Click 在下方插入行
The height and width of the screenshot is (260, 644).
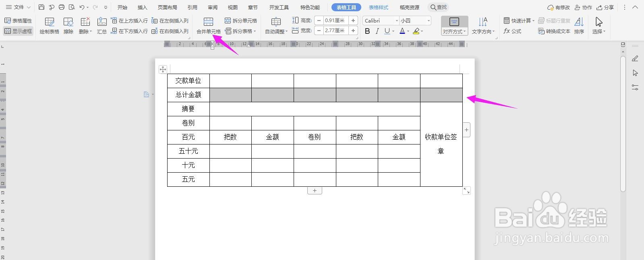click(x=129, y=31)
